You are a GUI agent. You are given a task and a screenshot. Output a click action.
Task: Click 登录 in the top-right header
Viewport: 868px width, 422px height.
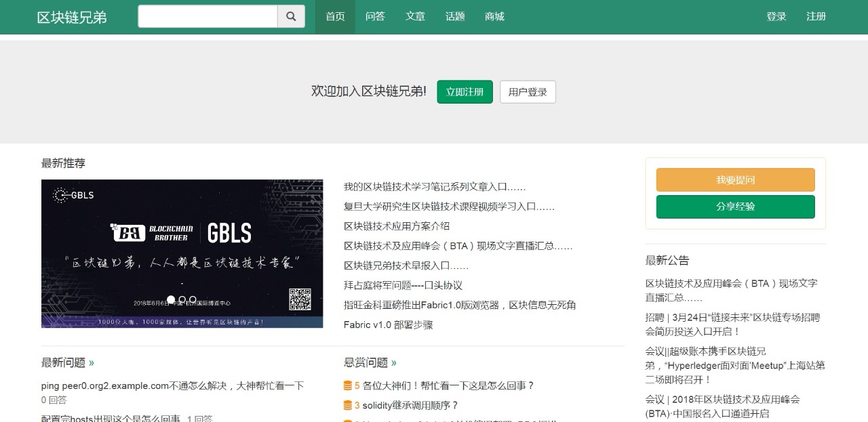776,17
